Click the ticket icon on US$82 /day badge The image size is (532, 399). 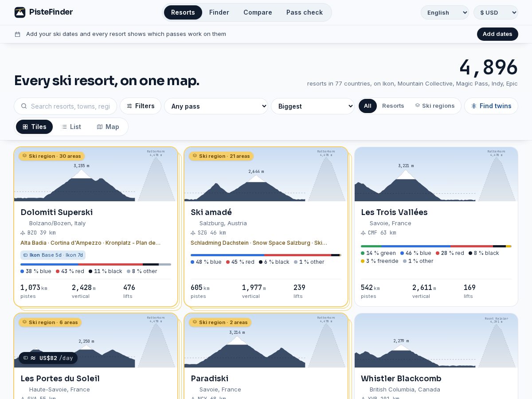pos(26,358)
